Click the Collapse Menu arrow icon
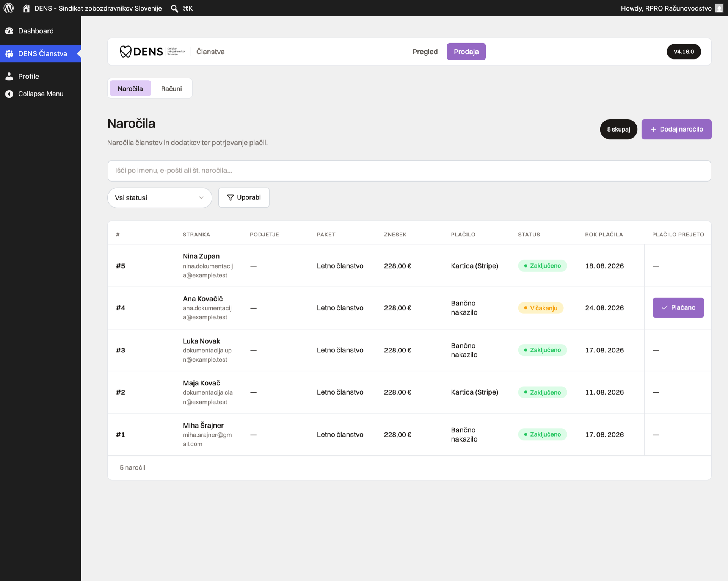 pyautogui.click(x=9, y=94)
